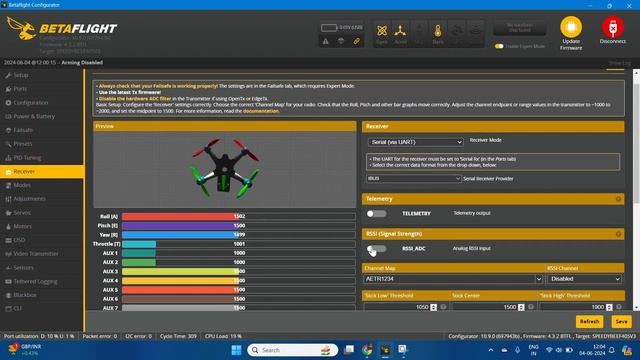Open Chrome from the taskbar
Screen dimensions: 640x360
(367, 350)
